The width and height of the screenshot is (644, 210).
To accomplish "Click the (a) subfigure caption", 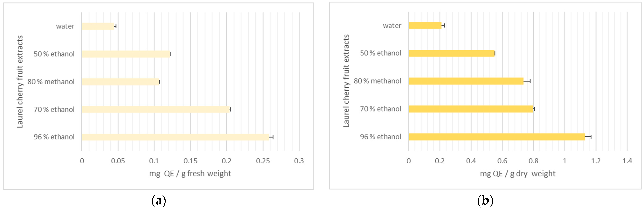I will click(159, 201).
